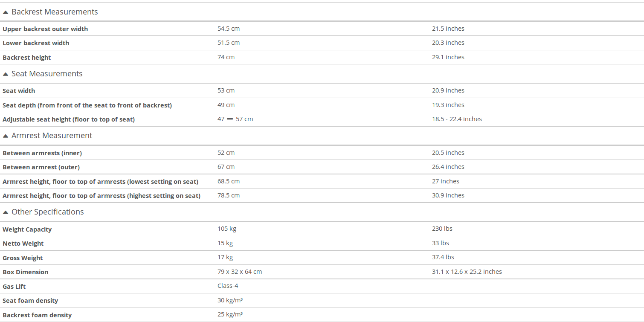Select the Upper backrest outer width row label

click(45, 29)
